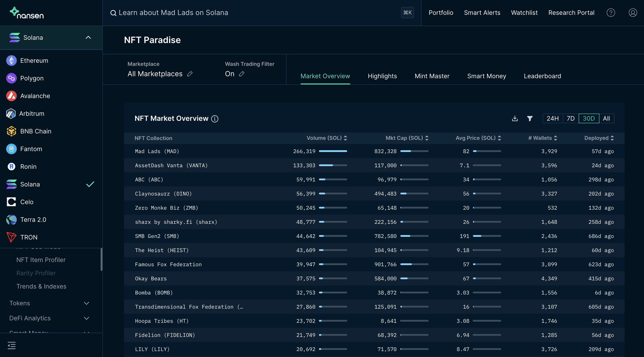Image resolution: width=644 pixels, height=357 pixels.
Task: Click the Fantom chain icon
Action: [11, 149]
